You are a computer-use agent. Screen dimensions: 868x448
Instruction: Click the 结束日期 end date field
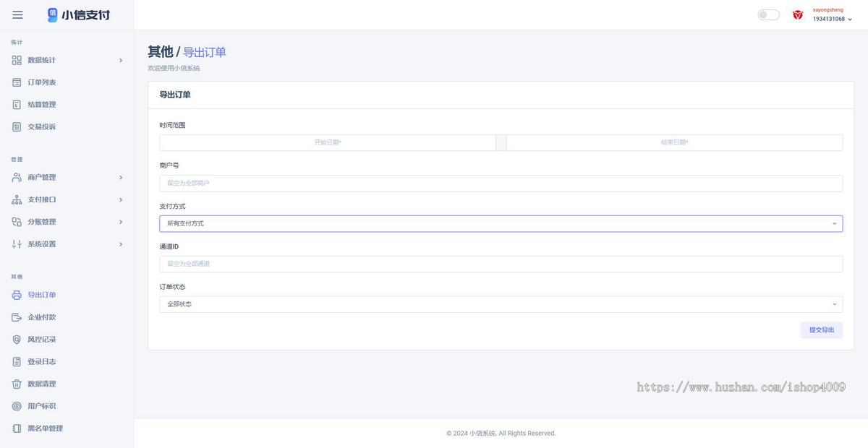point(674,142)
